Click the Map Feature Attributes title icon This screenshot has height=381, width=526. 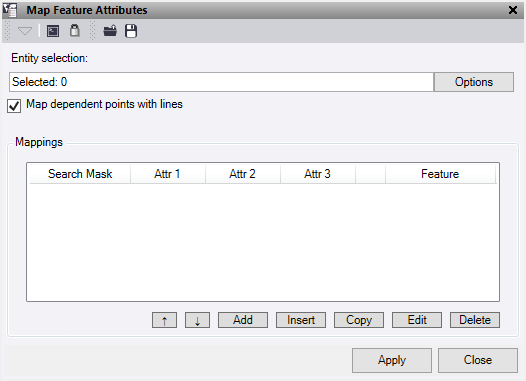point(10,10)
